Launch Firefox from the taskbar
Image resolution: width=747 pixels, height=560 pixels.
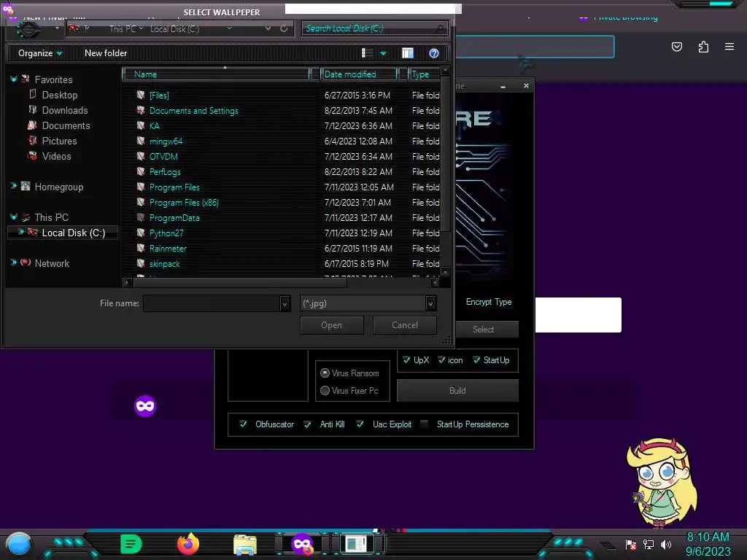click(188, 544)
